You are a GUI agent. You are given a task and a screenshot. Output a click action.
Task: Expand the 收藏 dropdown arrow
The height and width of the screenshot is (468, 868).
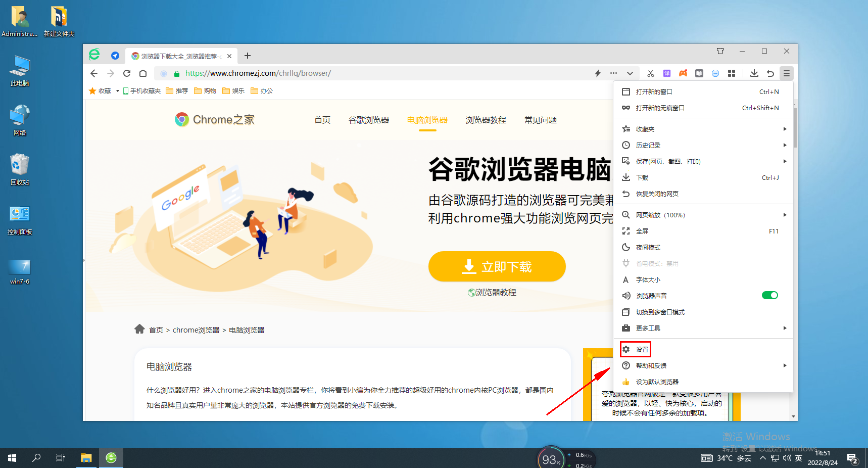coord(117,91)
